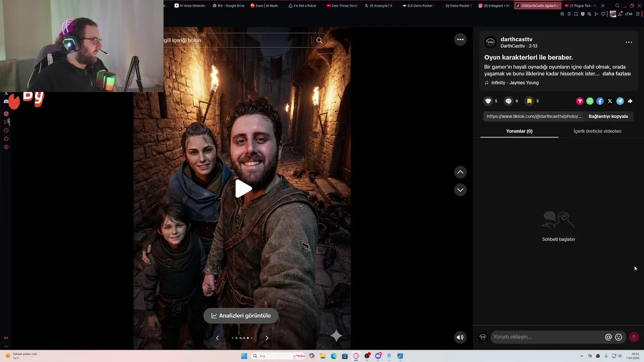Open the darthcasttv username link
The height and width of the screenshot is (362, 644).
pos(516,39)
